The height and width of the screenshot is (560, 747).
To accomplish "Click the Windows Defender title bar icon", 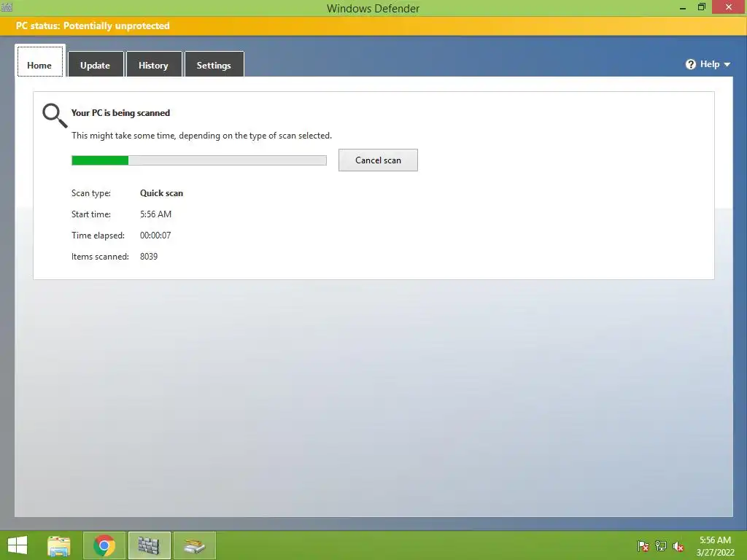I will pos(7,7).
